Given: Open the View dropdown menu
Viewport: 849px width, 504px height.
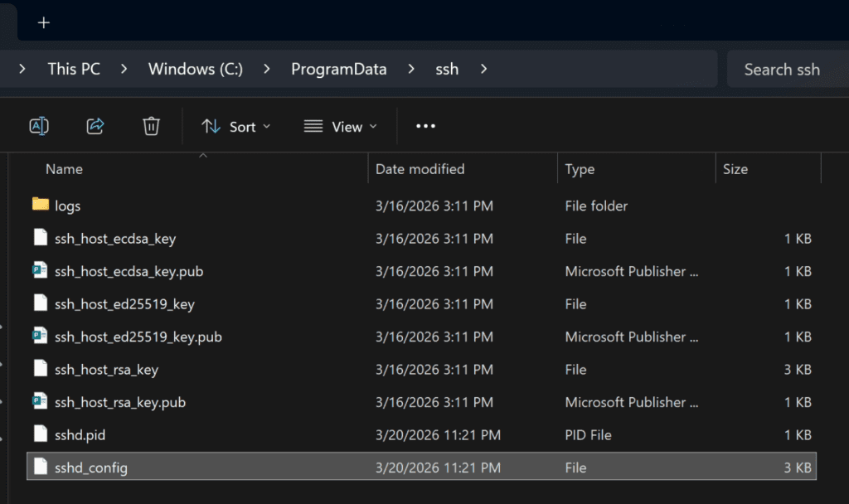Looking at the screenshot, I should pos(341,126).
